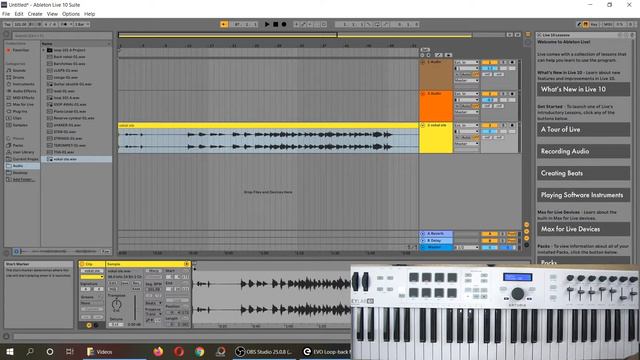The image size is (640, 360).
Task: Toggle the track activator on the yellow vocal track
Action: 489,125
